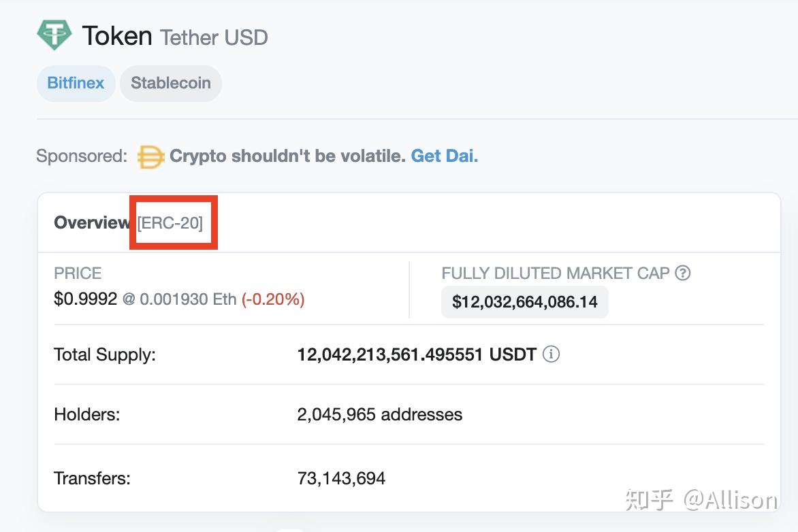Screen dimensions: 798x532
Task: Open the Fully Diluted Market Cap help tooltip
Action: coord(683,273)
